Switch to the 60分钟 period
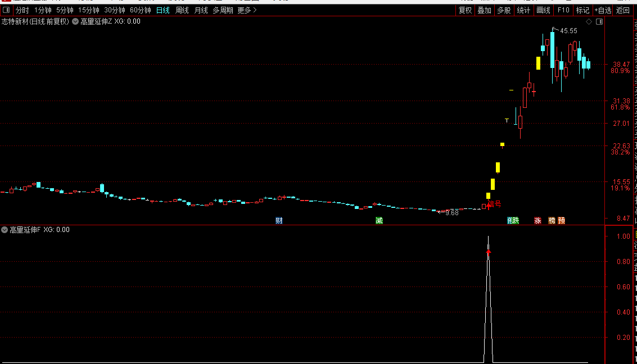 [140, 10]
